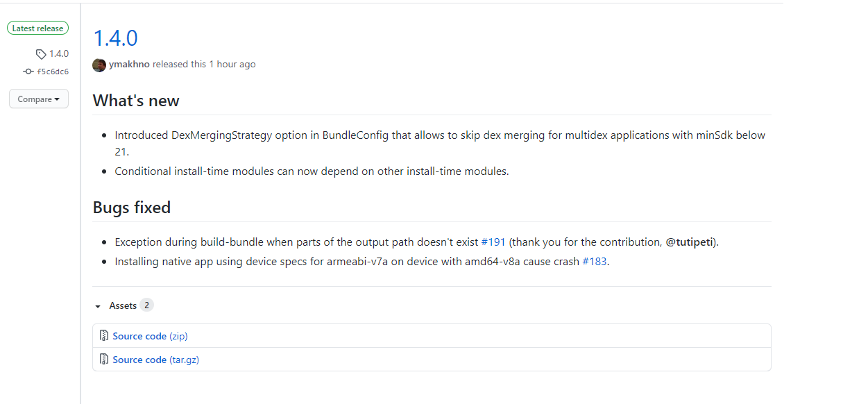Click the file icon next to Source code (zip)

point(104,335)
